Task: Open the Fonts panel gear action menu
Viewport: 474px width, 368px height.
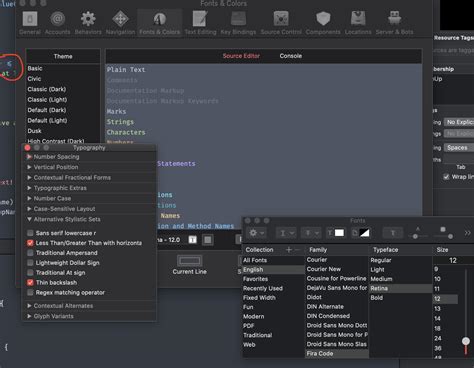Action: coord(256,233)
